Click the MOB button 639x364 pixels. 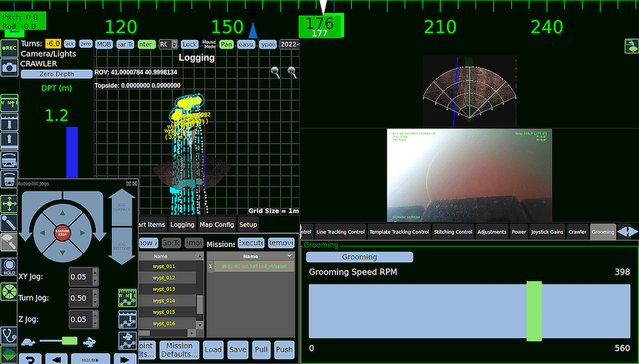(104, 44)
